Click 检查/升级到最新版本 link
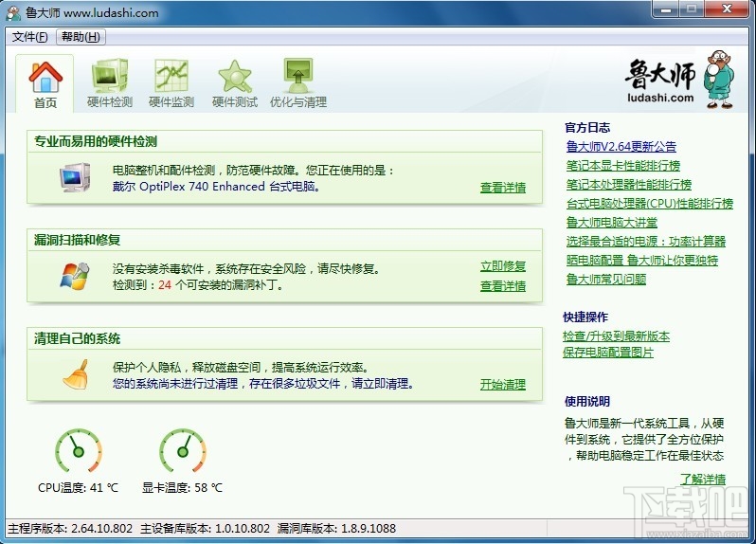 click(x=616, y=336)
